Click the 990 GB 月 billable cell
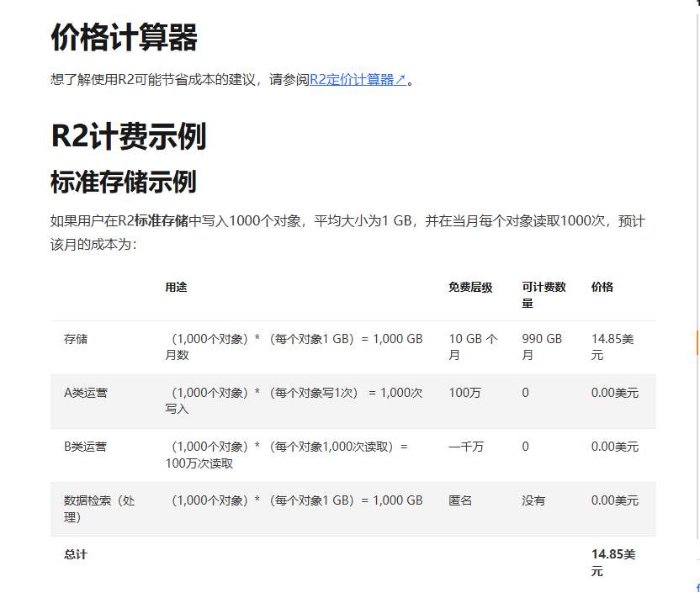This screenshot has height=598, width=700. tap(542, 347)
